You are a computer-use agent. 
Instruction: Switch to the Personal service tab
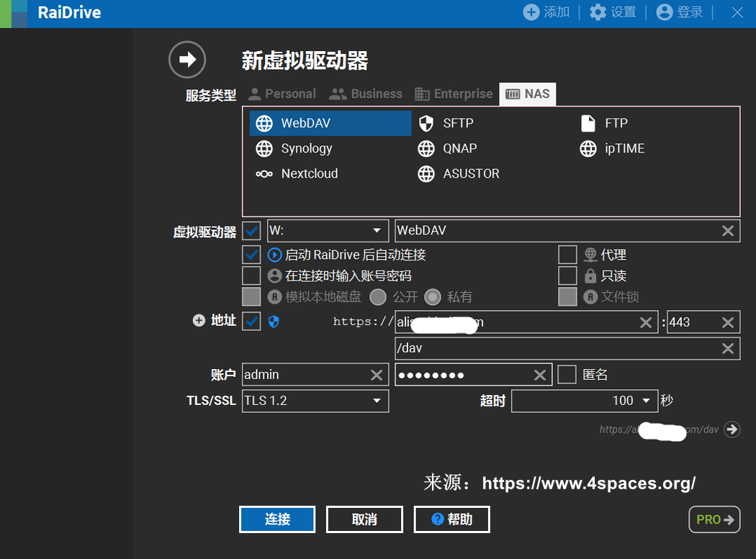pyautogui.click(x=282, y=94)
